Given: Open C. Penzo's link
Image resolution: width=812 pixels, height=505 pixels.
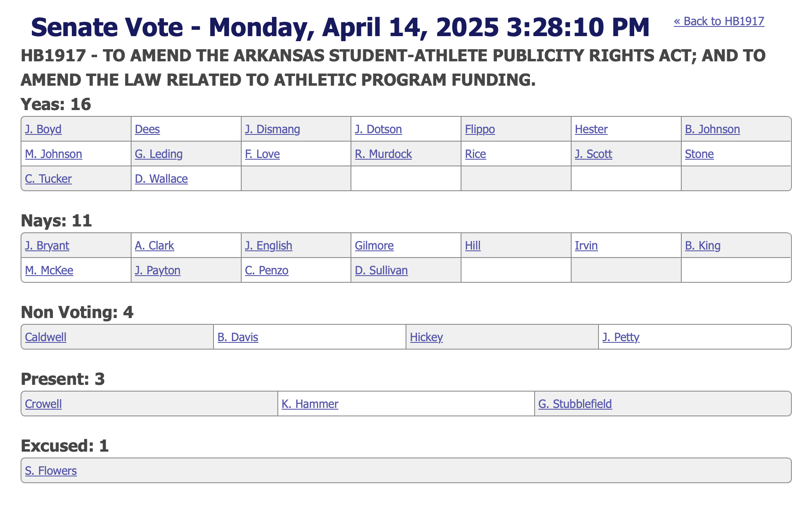Looking at the screenshot, I should click(266, 270).
